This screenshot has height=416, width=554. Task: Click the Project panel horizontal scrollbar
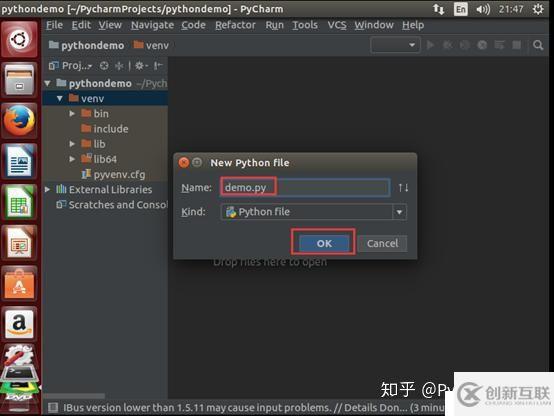(x=74, y=396)
